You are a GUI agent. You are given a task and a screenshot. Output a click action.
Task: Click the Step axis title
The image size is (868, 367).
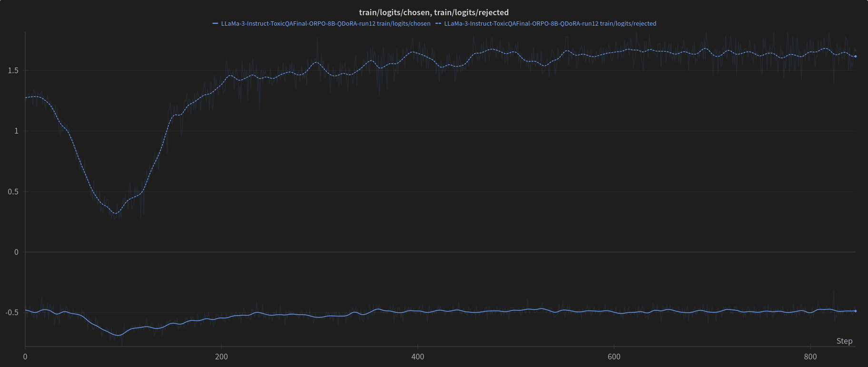[844, 341]
